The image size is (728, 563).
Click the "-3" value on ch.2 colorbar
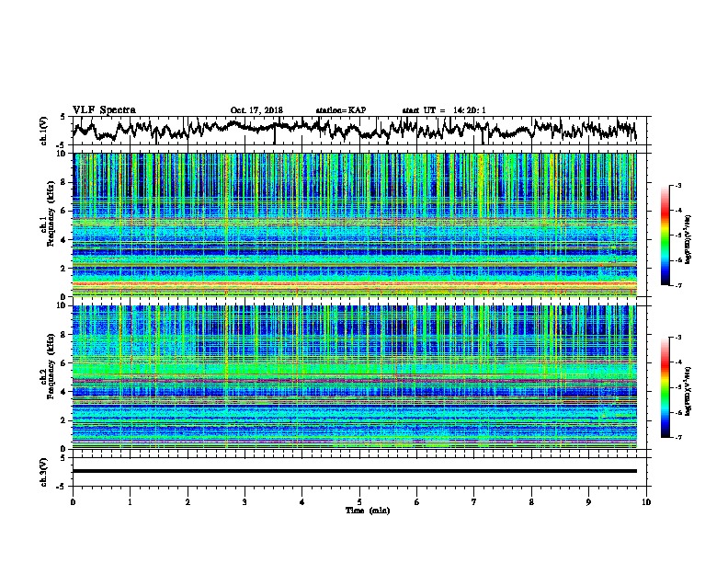tap(678, 338)
